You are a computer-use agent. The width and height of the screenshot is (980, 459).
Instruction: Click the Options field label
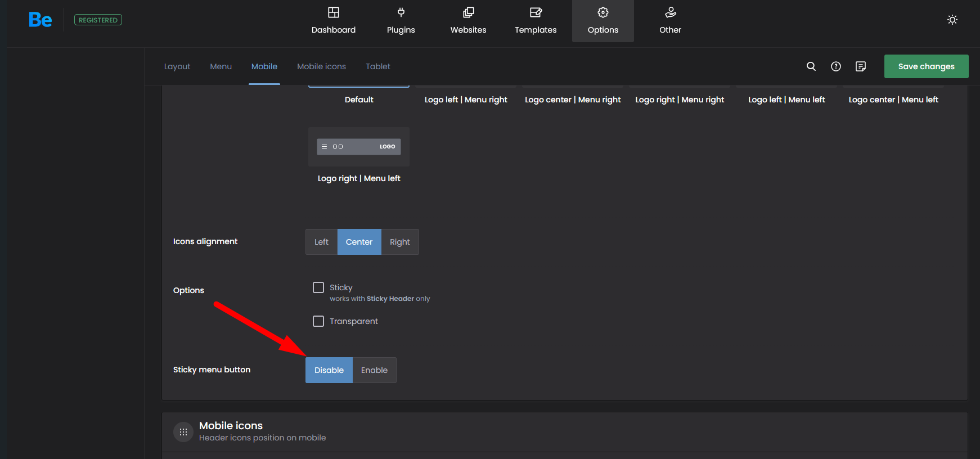[x=188, y=290]
